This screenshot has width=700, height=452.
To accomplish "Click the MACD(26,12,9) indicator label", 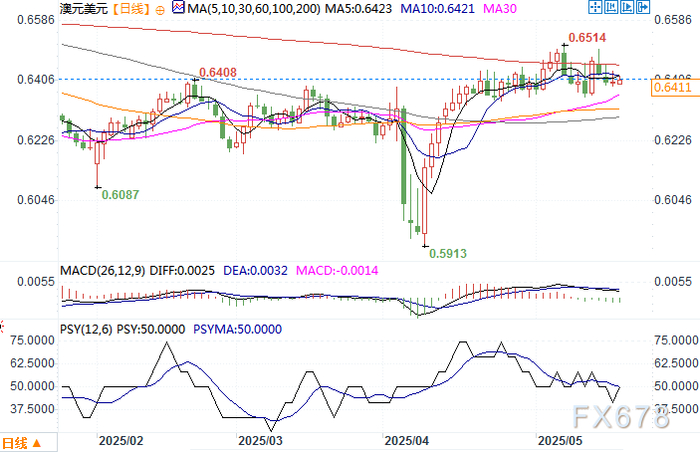I will point(103,271).
